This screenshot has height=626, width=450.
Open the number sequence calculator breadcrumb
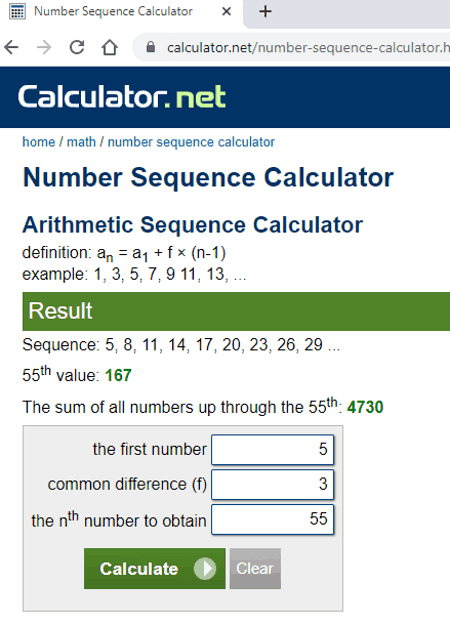[191, 142]
